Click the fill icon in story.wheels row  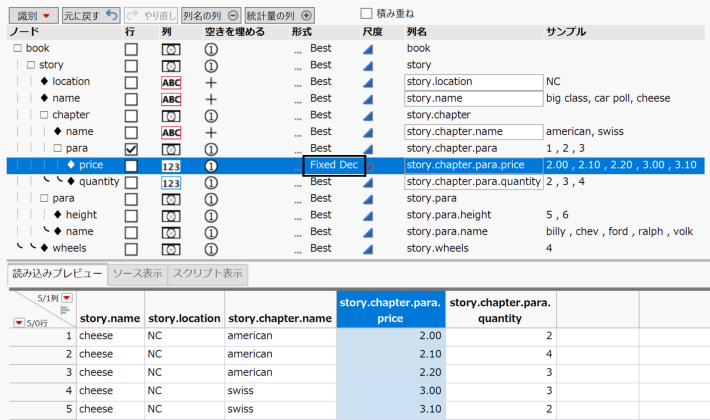pyautogui.click(x=211, y=248)
